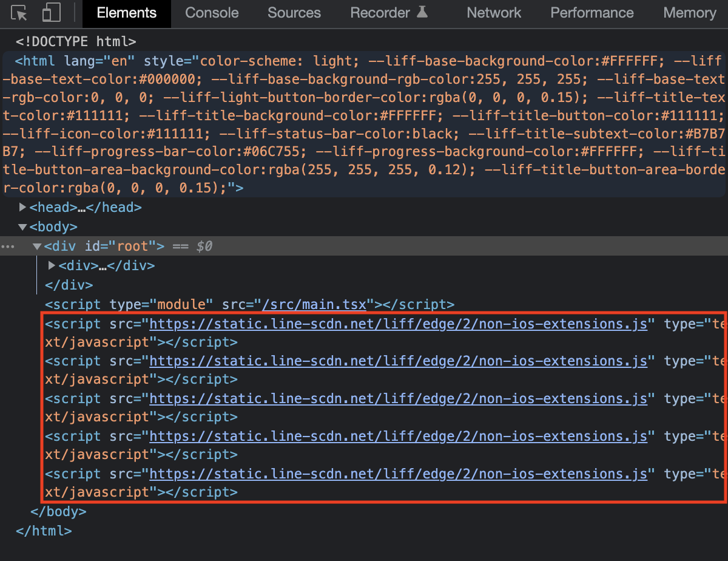Screen dimensions: 728x561
Task: Expand the head element node
Action: (22, 207)
